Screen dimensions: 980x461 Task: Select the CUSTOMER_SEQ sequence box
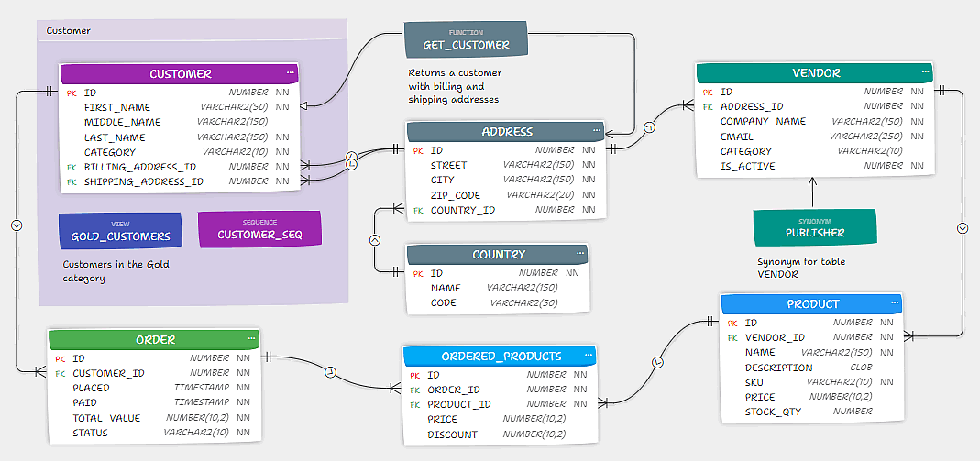259,229
